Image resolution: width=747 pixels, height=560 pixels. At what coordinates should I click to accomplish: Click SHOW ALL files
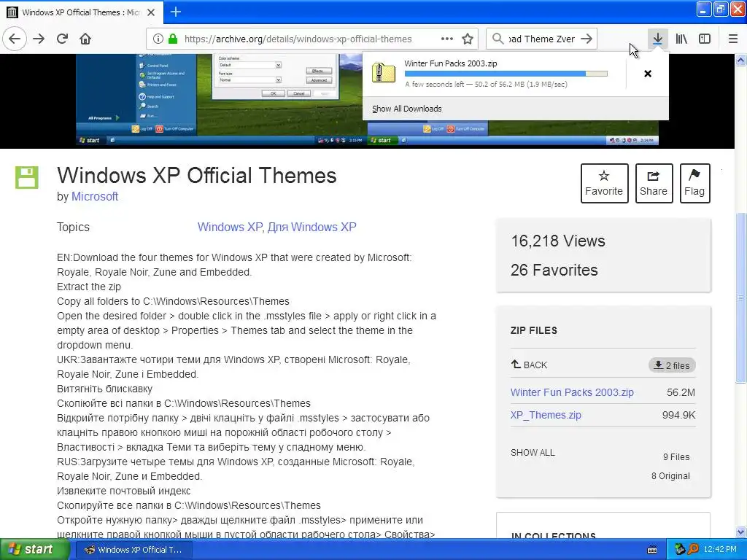533,452
